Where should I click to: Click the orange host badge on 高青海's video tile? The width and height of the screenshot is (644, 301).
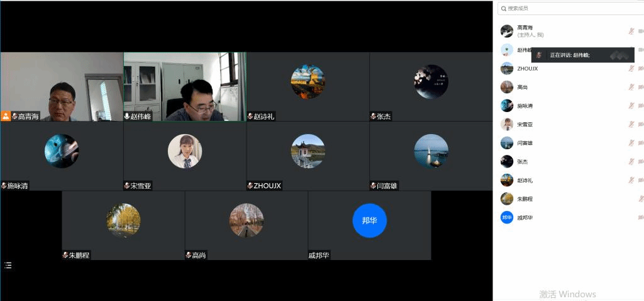6,116
